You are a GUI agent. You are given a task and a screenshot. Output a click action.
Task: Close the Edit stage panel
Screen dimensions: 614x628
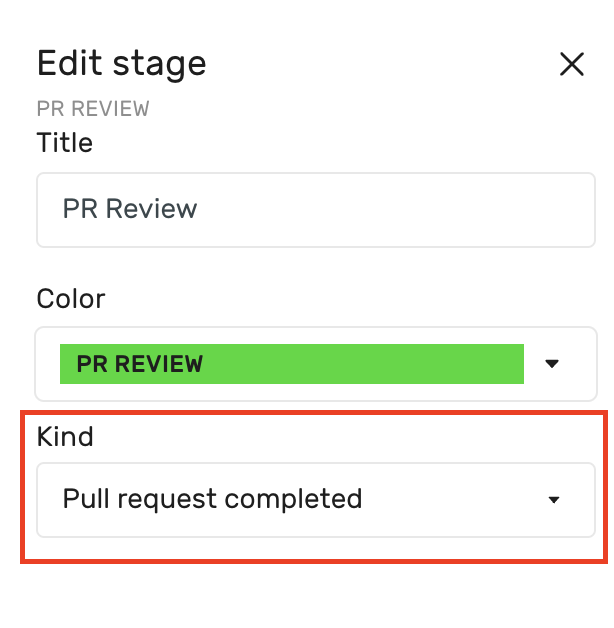[571, 65]
